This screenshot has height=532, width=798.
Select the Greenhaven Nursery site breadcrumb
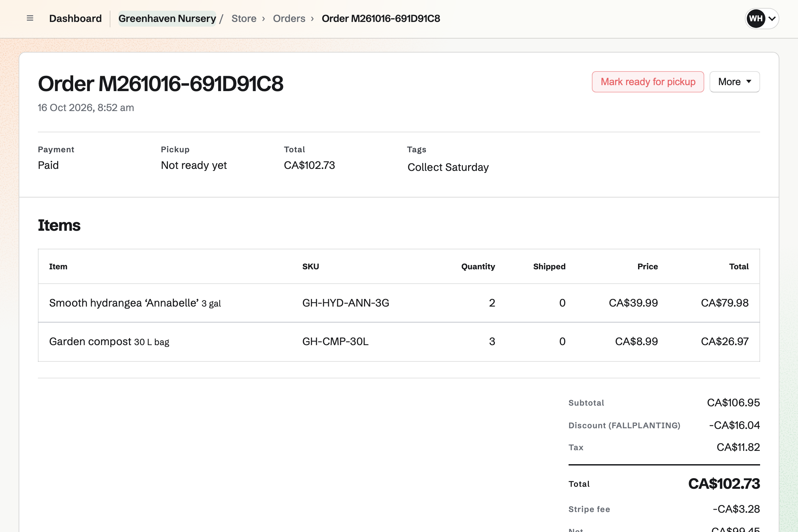coord(167,18)
